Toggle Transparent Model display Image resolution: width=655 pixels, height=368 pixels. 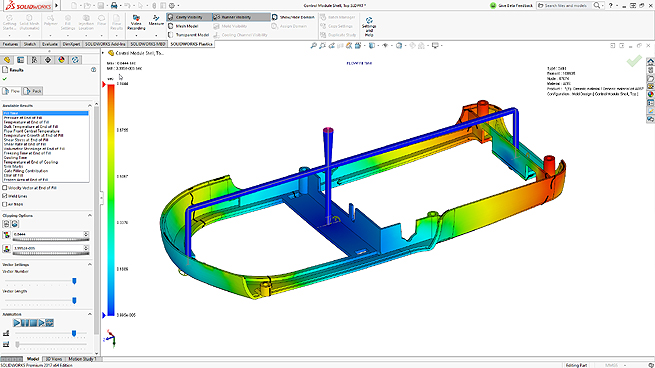point(188,35)
